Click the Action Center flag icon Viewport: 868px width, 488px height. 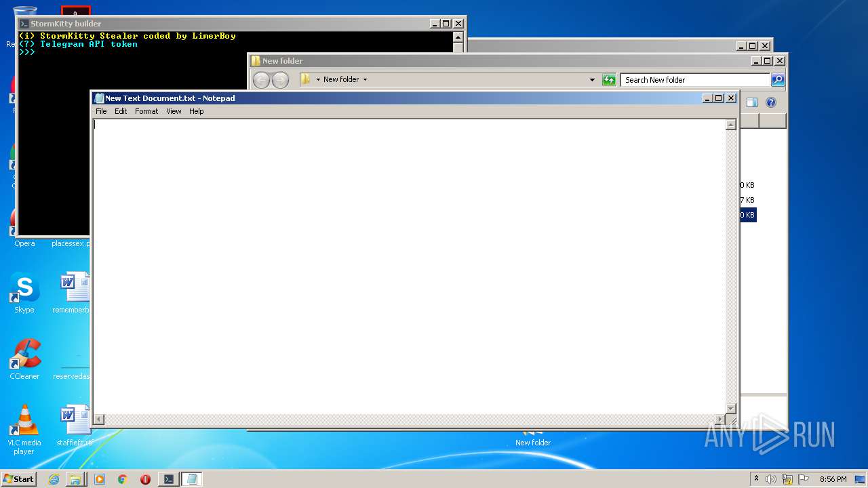804,479
